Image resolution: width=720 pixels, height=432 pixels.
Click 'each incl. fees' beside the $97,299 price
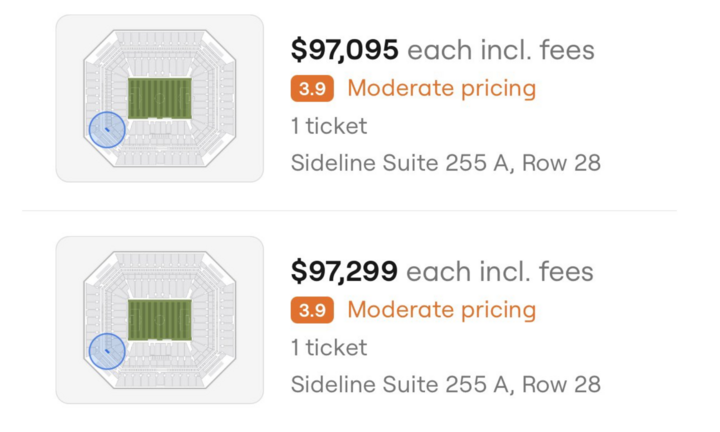500,272
